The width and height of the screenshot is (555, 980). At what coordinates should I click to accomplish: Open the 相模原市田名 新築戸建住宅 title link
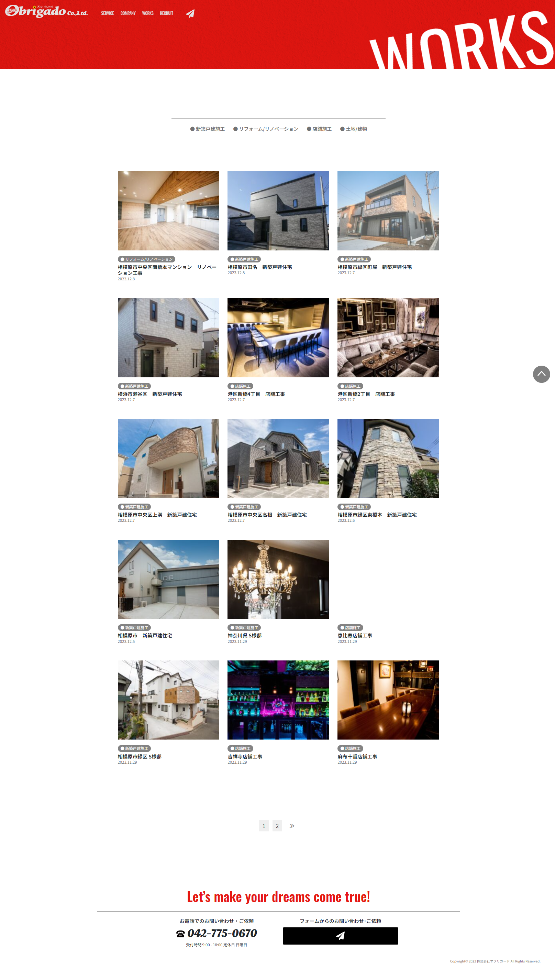259,267
